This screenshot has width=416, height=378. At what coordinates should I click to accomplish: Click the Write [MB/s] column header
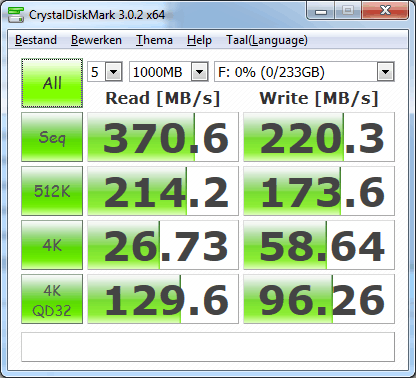pos(319,98)
